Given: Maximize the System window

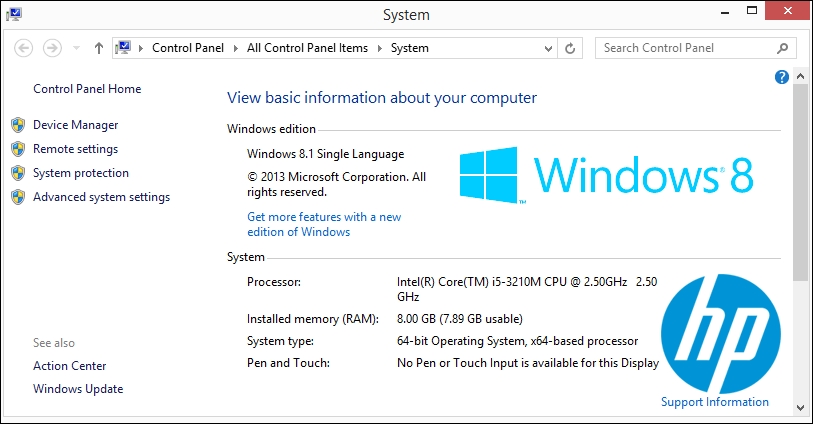Looking at the screenshot, I should (752, 10).
